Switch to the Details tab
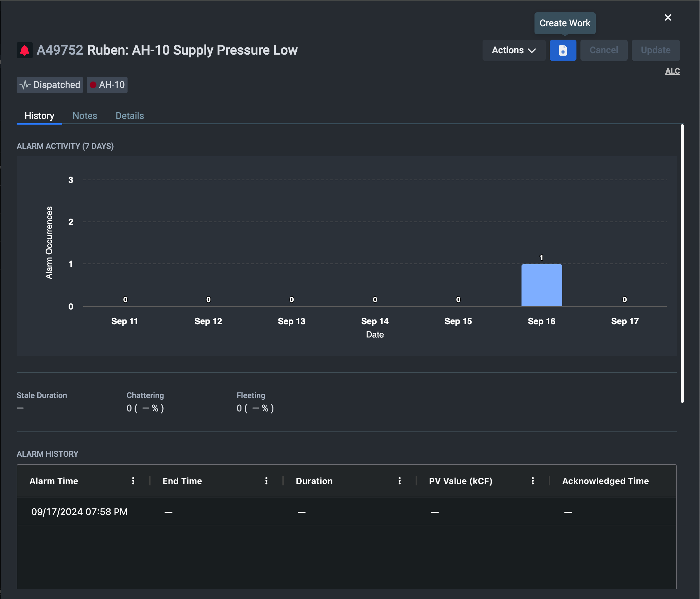Viewport: 700px width, 599px height. tap(130, 116)
